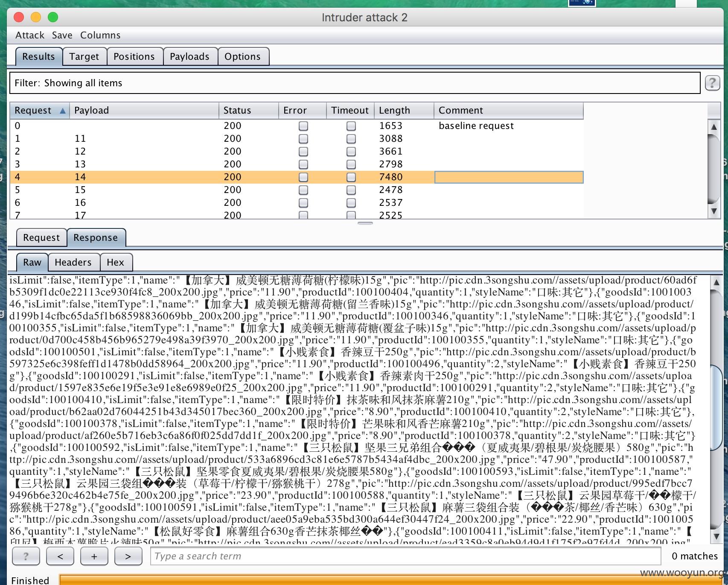Toggle Error checkbox for payload 11
Viewport: 728px width, 585px height.
[x=303, y=139]
